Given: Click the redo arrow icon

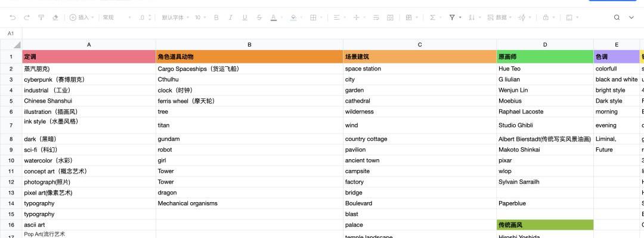Looking at the screenshot, I should 27,17.
